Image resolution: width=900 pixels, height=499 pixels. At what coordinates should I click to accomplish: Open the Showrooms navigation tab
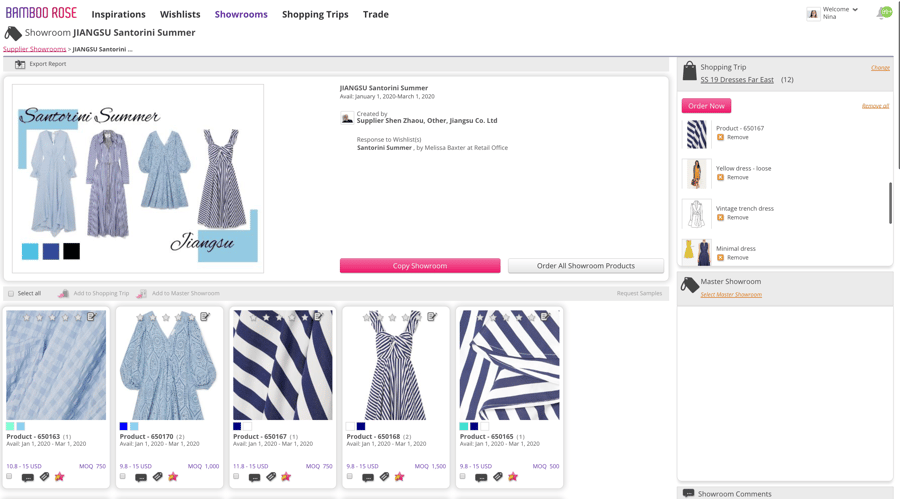pyautogui.click(x=241, y=14)
